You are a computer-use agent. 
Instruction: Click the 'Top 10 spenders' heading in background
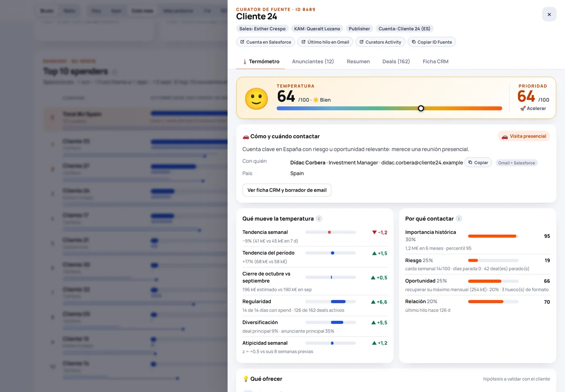coord(75,71)
